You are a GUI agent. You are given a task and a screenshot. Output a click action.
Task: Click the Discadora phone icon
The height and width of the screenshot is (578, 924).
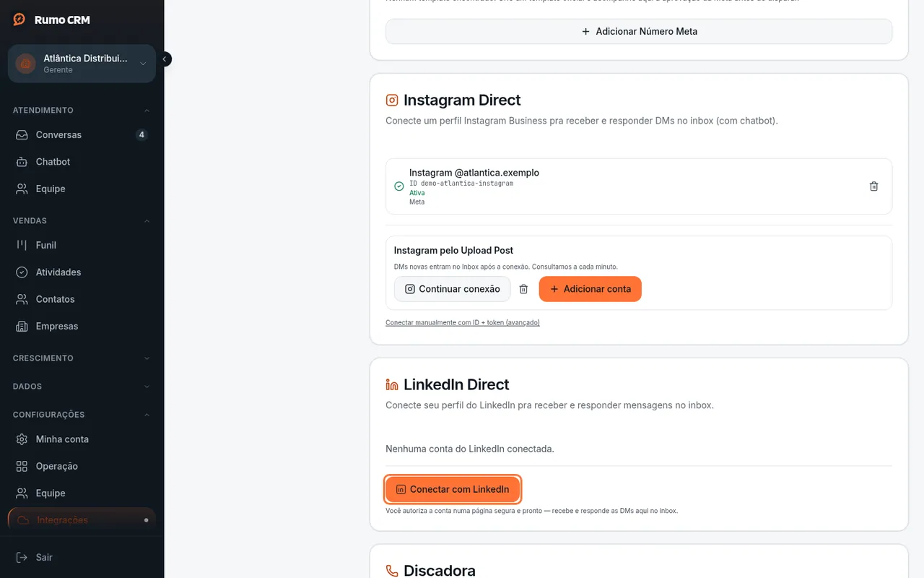[392, 571]
